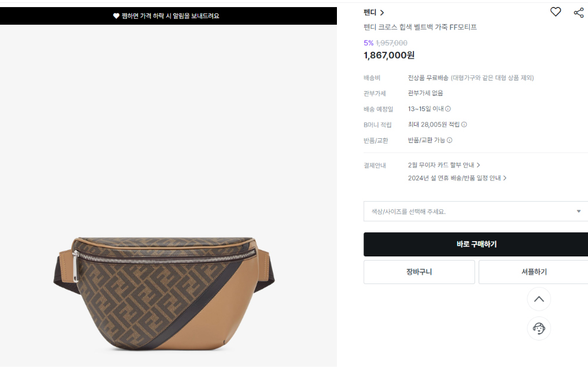Click info icon beside 28,005원 적립
Viewport: 588px width, 367px height.
[464, 125]
